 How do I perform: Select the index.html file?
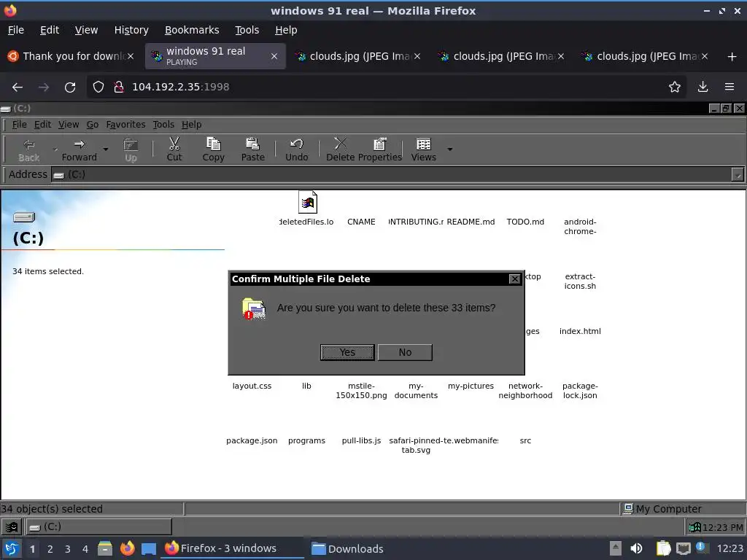click(x=580, y=332)
